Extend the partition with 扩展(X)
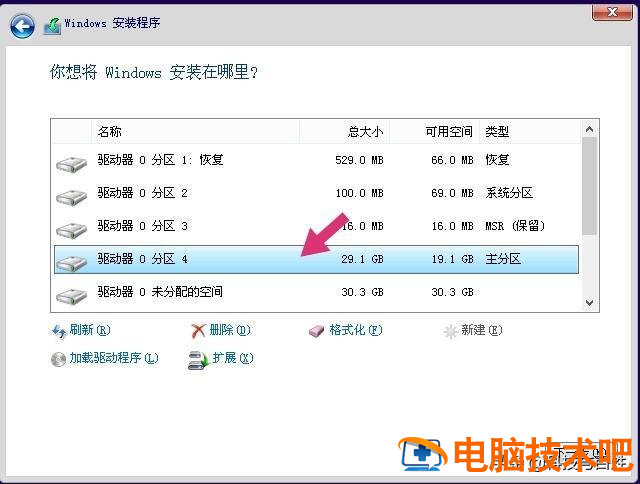This screenshot has height=484, width=640. click(x=233, y=358)
